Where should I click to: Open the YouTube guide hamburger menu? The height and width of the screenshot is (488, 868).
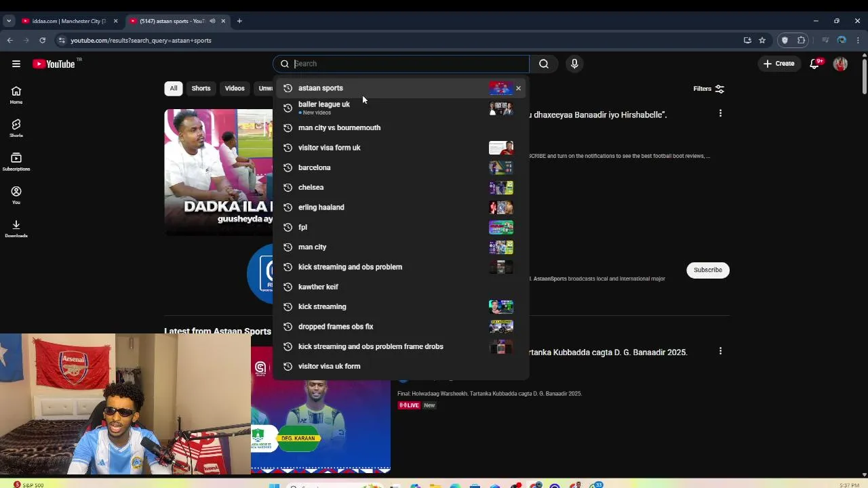tap(16, 64)
